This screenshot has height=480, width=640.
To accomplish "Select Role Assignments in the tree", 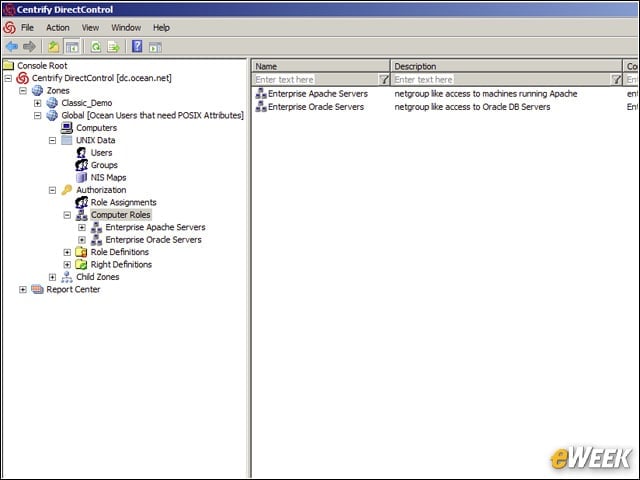I will [123, 202].
